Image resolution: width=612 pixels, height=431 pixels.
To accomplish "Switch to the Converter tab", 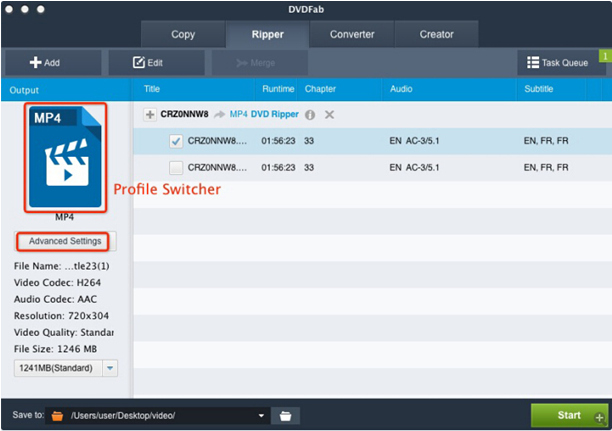I will (352, 34).
